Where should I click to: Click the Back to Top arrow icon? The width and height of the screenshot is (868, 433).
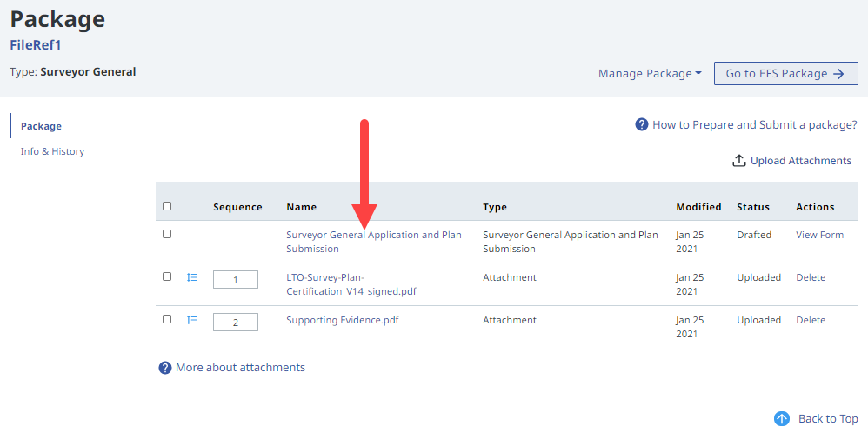click(x=781, y=419)
